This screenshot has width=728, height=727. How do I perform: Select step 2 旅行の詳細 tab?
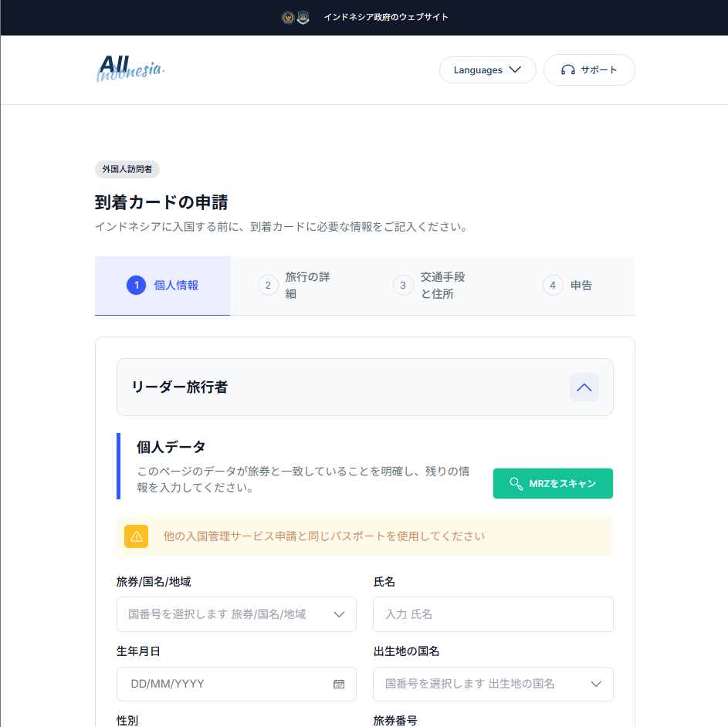[x=297, y=286]
